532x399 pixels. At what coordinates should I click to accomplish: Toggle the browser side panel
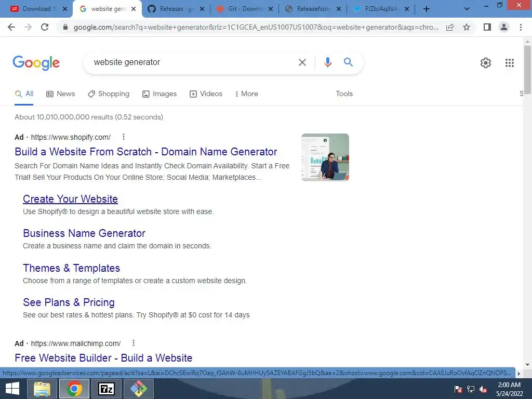pyautogui.click(x=487, y=27)
